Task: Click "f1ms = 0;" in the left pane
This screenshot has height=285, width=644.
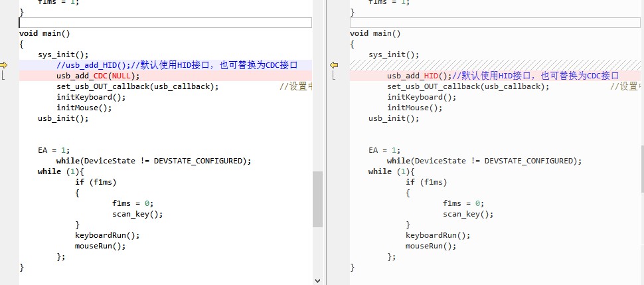Action: pyautogui.click(x=133, y=203)
